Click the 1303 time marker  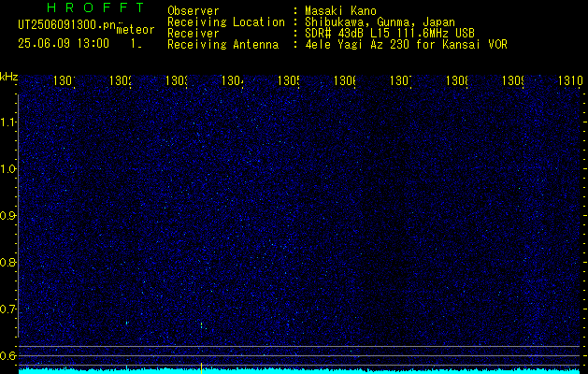177,81
